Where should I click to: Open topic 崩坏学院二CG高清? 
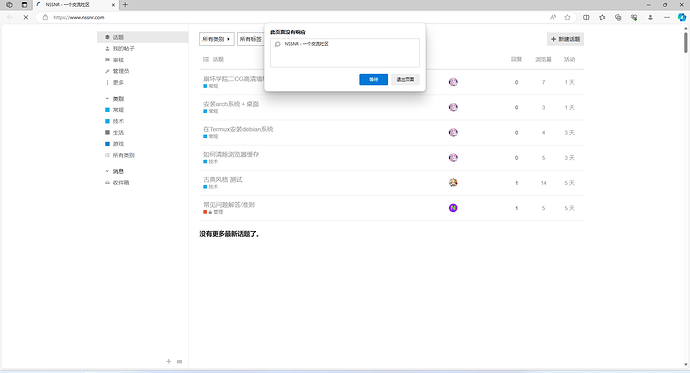point(233,79)
